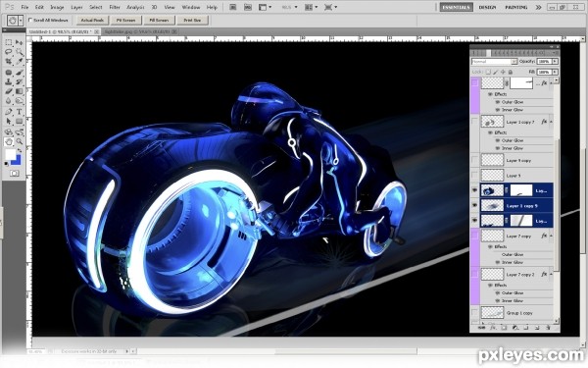This screenshot has width=588, height=368.
Task: Select the Dodge tool
Action: click(x=20, y=101)
